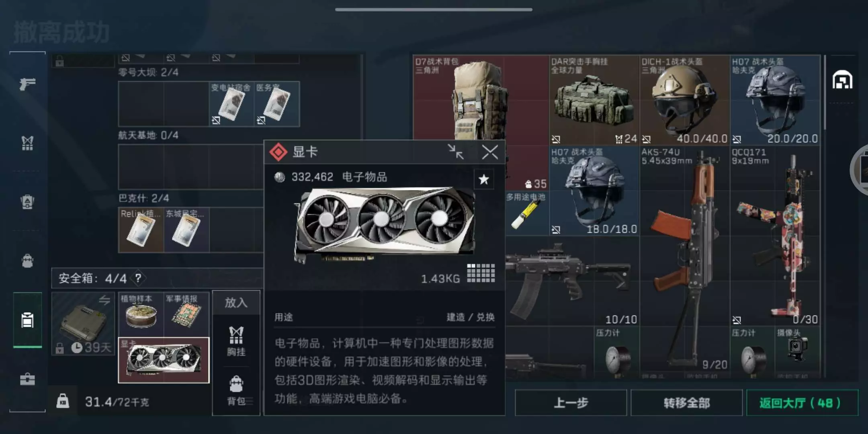Click the swap arrows on safe box case
Image resolution: width=868 pixels, height=434 pixels.
point(104,300)
